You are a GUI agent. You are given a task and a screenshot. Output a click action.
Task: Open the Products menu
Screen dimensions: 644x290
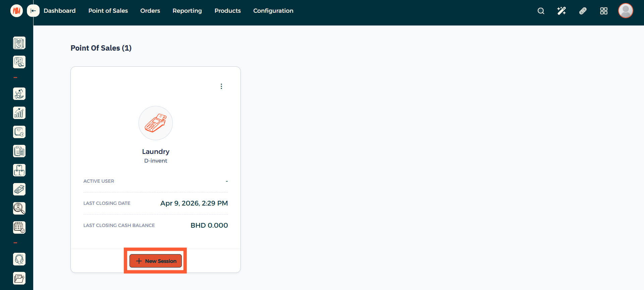click(x=227, y=11)
